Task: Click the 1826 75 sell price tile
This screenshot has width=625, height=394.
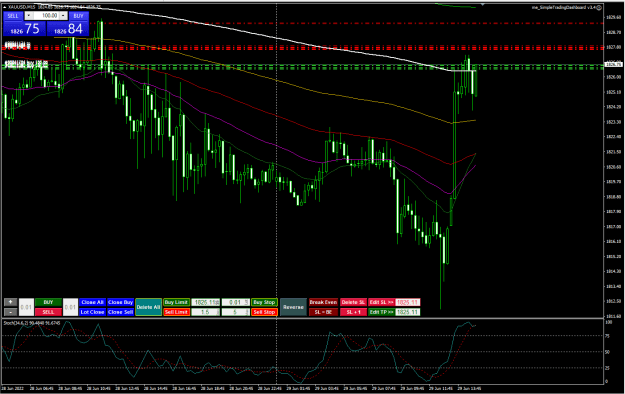Action: click(x=25, y=29)
